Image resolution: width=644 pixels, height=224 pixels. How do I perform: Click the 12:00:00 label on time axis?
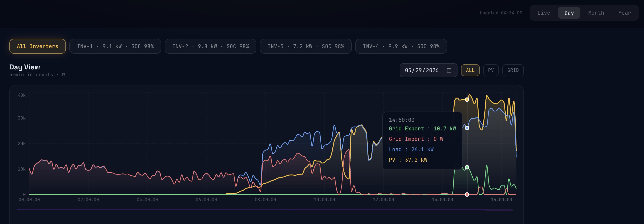pyautogui.click(x=383, y=200)
